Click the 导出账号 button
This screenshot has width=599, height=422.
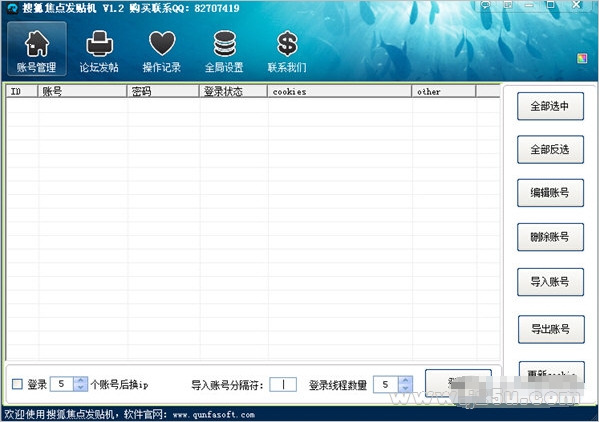click(x=551, y=329)
